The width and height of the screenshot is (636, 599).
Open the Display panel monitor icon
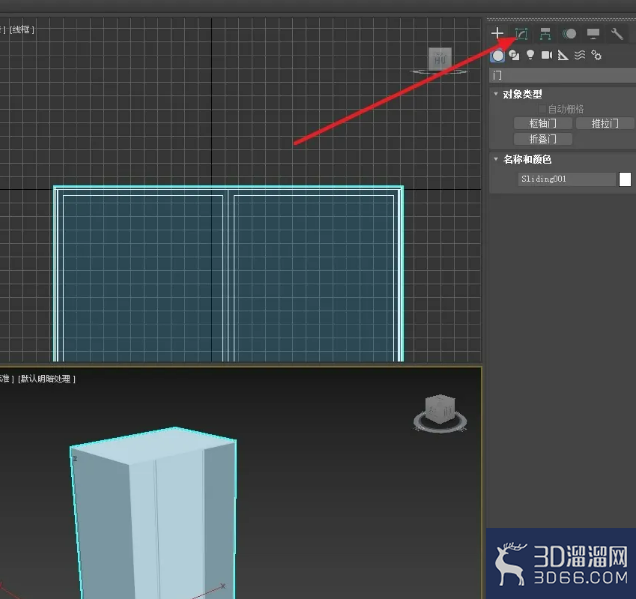coord(593,34)
